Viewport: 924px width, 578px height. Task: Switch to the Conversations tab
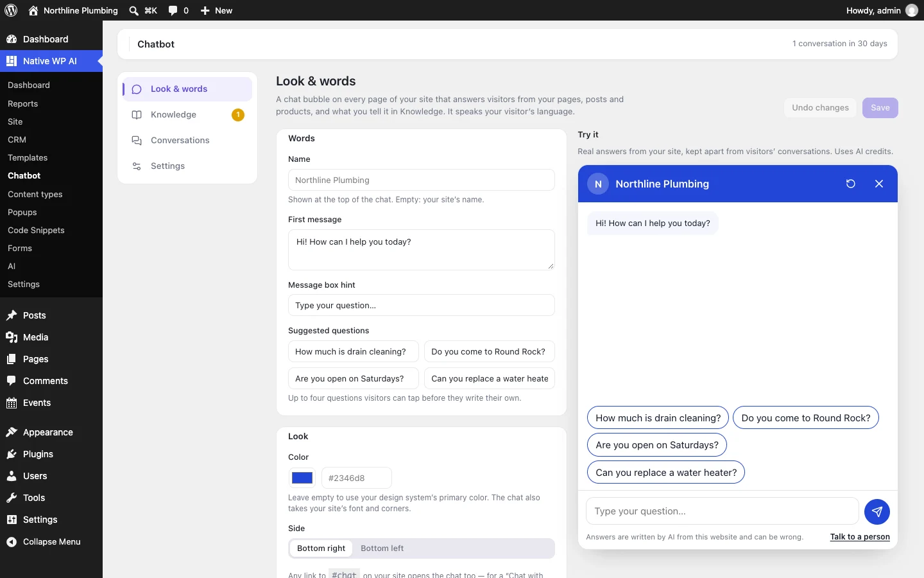tap(187, 141)
